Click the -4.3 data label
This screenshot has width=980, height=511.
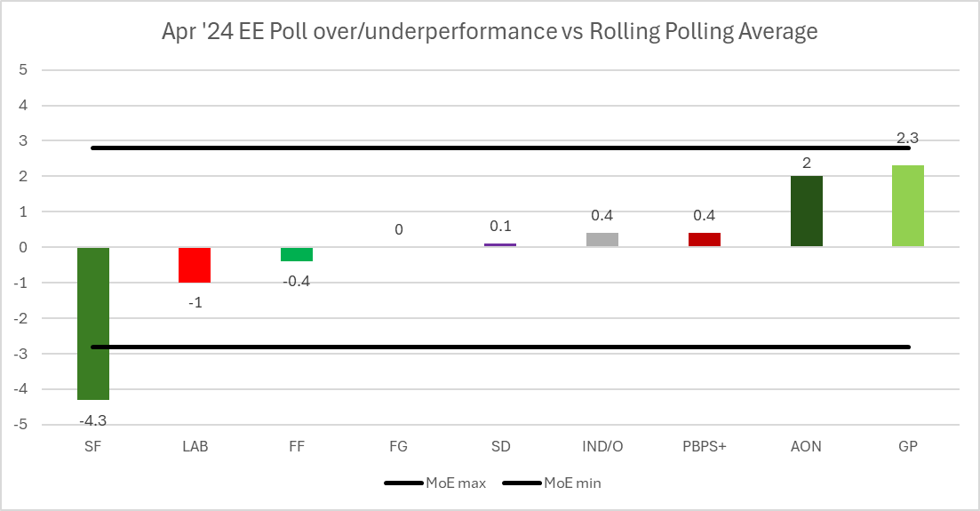[x=92, y=420]
